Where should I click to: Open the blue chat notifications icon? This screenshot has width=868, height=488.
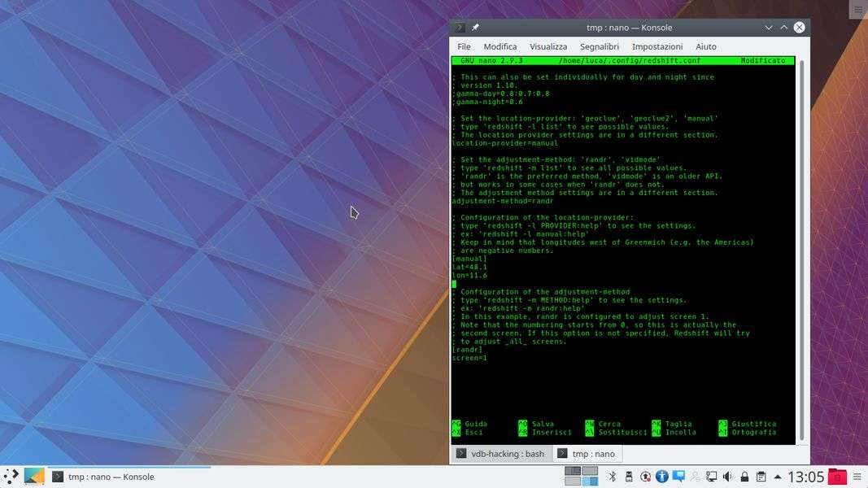(x=678, y=477)
